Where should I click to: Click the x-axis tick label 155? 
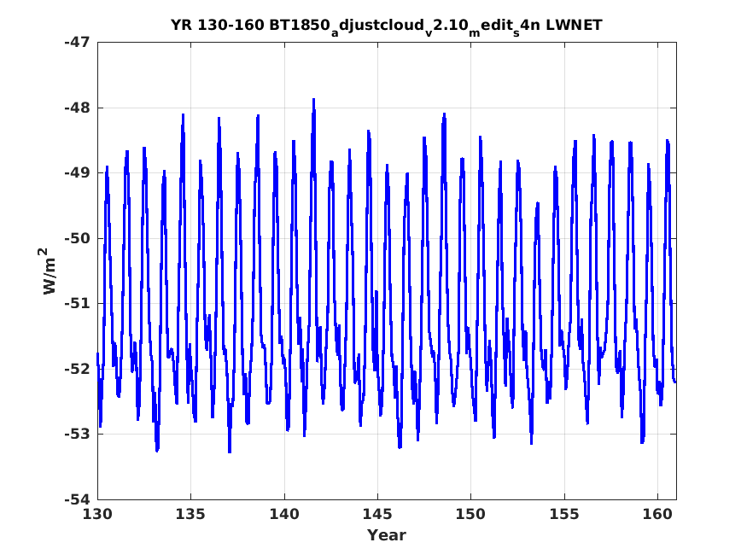(x=564, y=515)
